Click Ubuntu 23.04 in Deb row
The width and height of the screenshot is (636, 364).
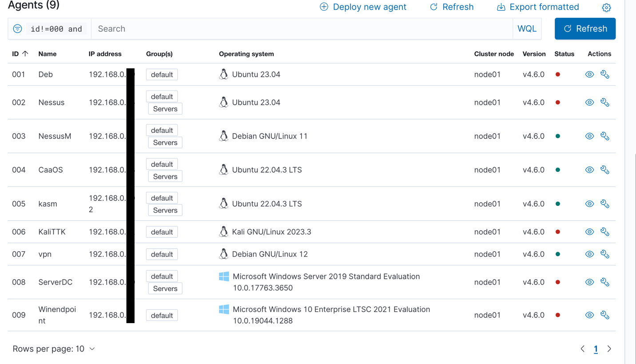[256, 75]
